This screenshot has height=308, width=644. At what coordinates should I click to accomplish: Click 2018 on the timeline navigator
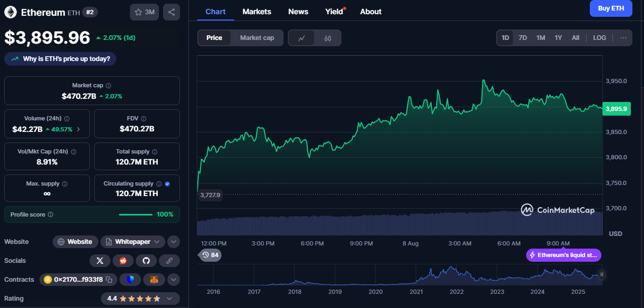tap(295, 292)
